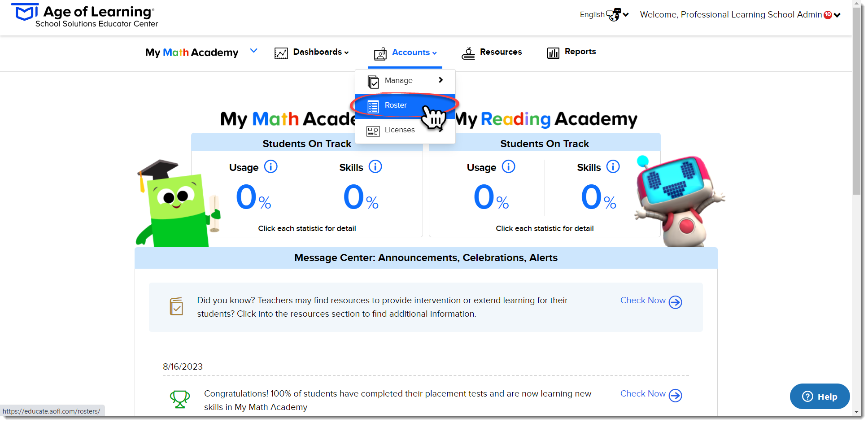
Task: Click the Age of Learning logo icon
Action: pos(26,12)
